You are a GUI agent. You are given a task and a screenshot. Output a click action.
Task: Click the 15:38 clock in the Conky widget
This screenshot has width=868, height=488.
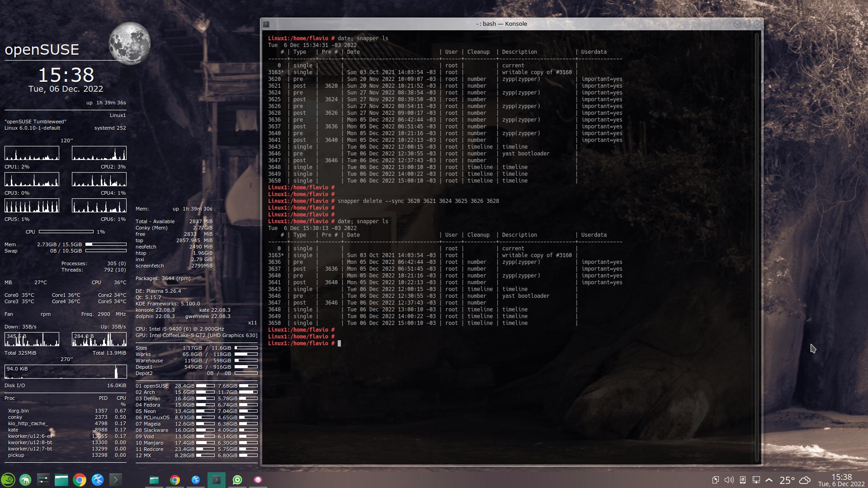[x=66, y=75]
